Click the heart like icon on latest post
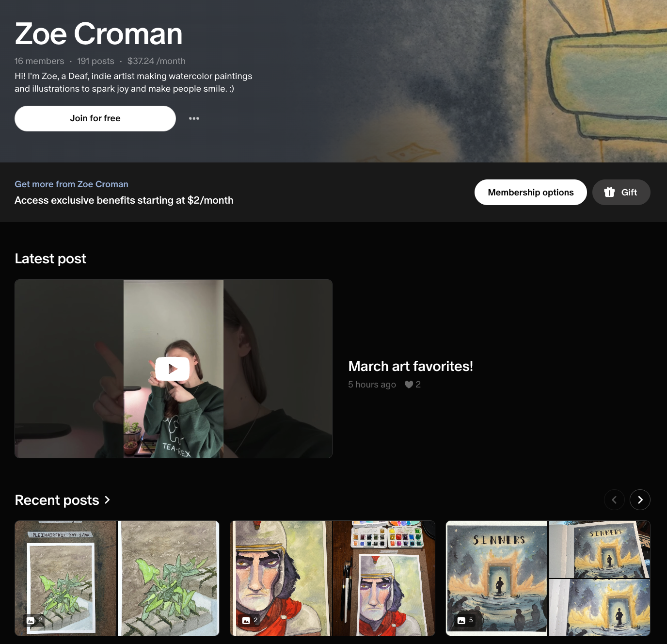The height and width of the screenshot is (644, 667). [x=409, y=385]
